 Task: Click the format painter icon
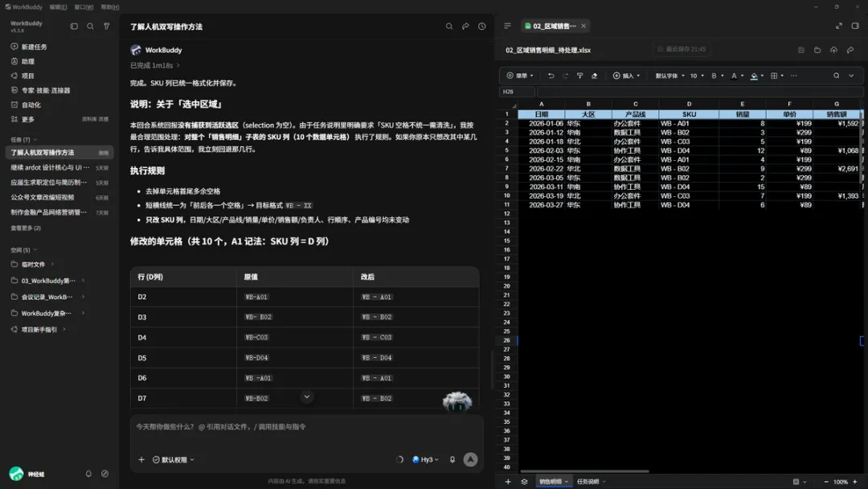[x=579, y=76]
